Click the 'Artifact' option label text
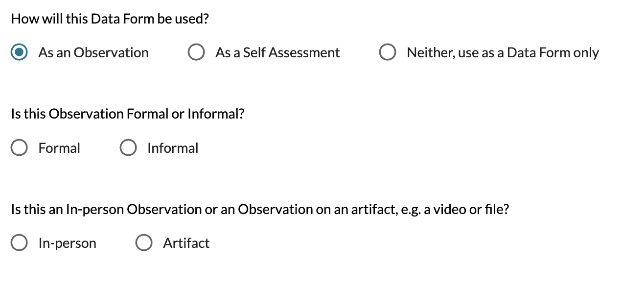This screenshot has height=289, width=644. tap(186, 243)
